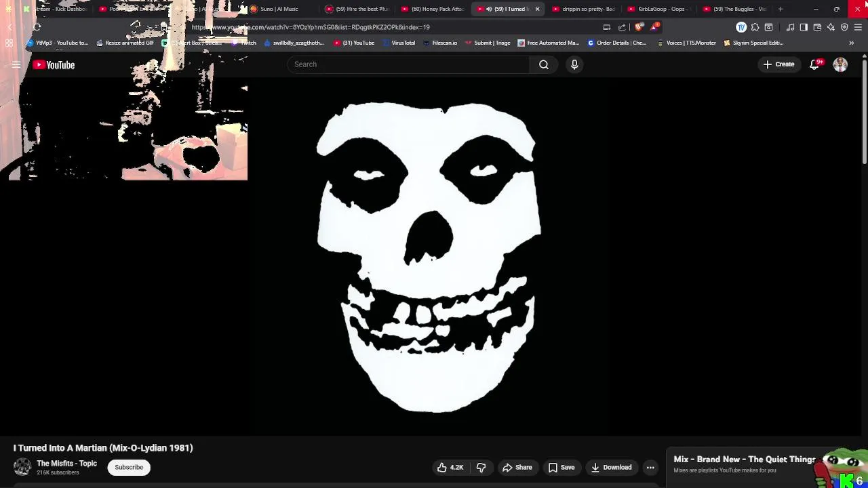Open Brave Rewards triangle icon
Screen dimensions: 868x488
(x=654, y=27)
